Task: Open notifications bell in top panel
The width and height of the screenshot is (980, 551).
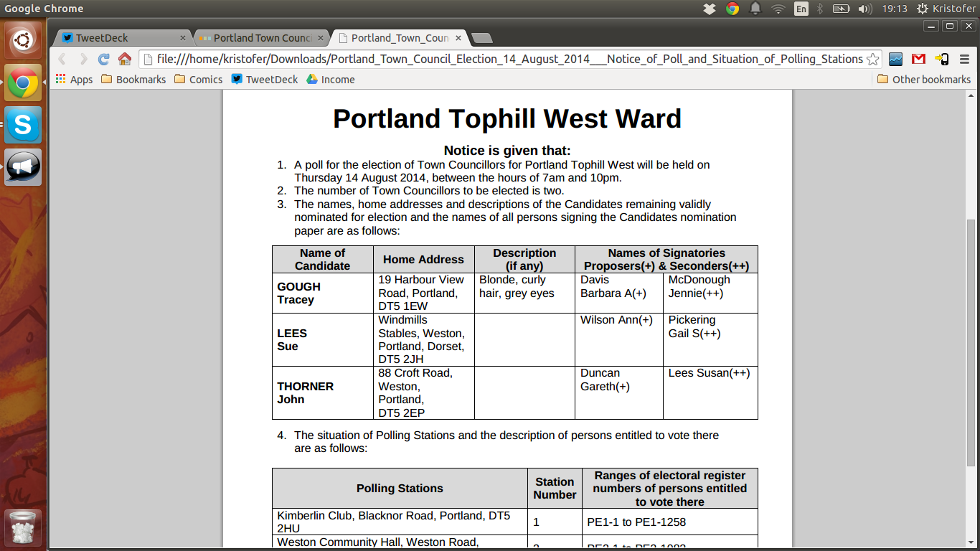Action: [755, 9]
